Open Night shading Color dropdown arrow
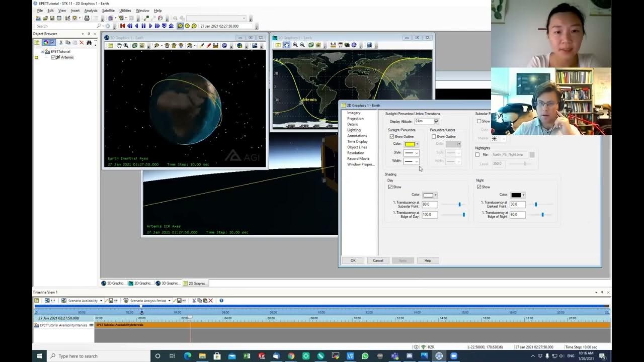 [523, 195]
